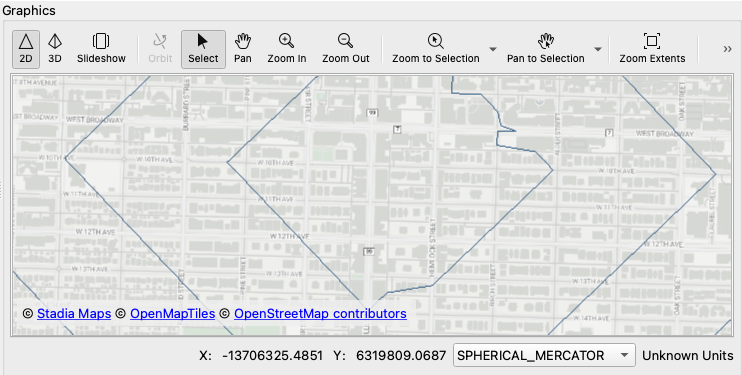Open the SPHERICAL_MERCATOR coordinate system dropdown
The image size is (742, 375).
tap(544, 355)
